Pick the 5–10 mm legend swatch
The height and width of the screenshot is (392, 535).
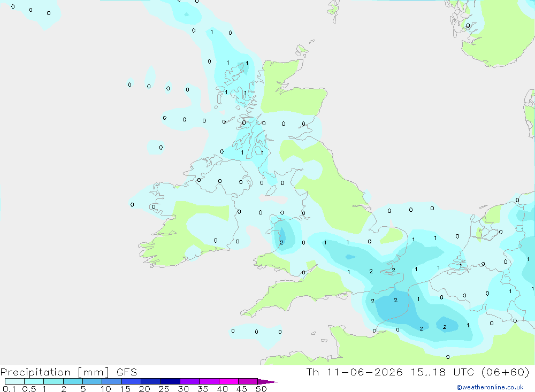93,381
